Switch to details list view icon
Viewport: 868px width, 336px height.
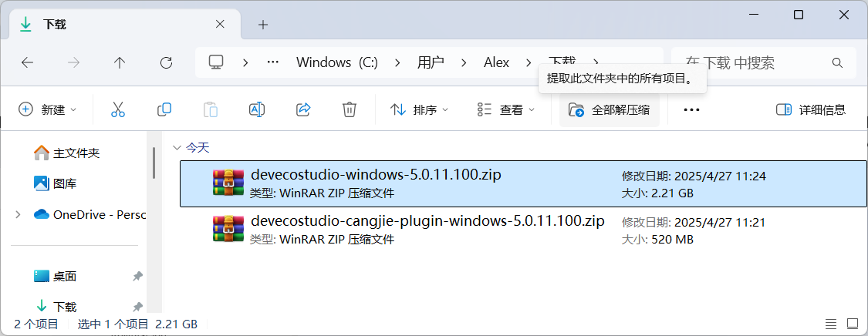click(831, 324)
